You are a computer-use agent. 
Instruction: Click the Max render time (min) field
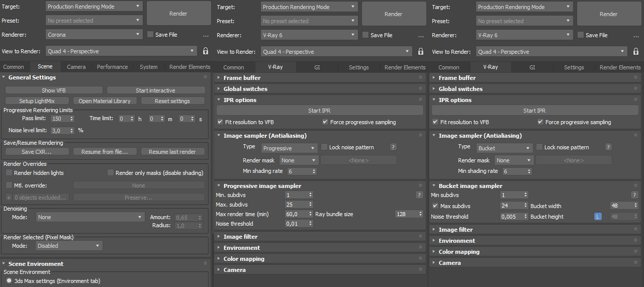coord(299,214)
